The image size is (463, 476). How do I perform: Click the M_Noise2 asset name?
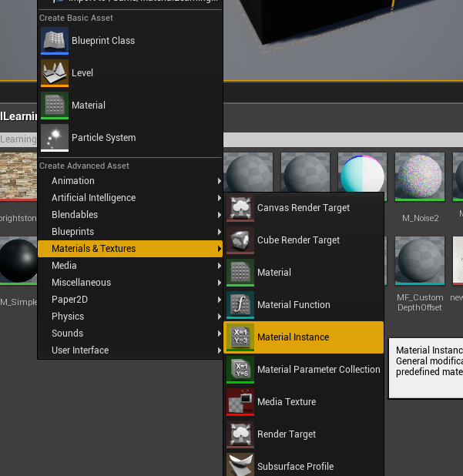click(420, 218)
